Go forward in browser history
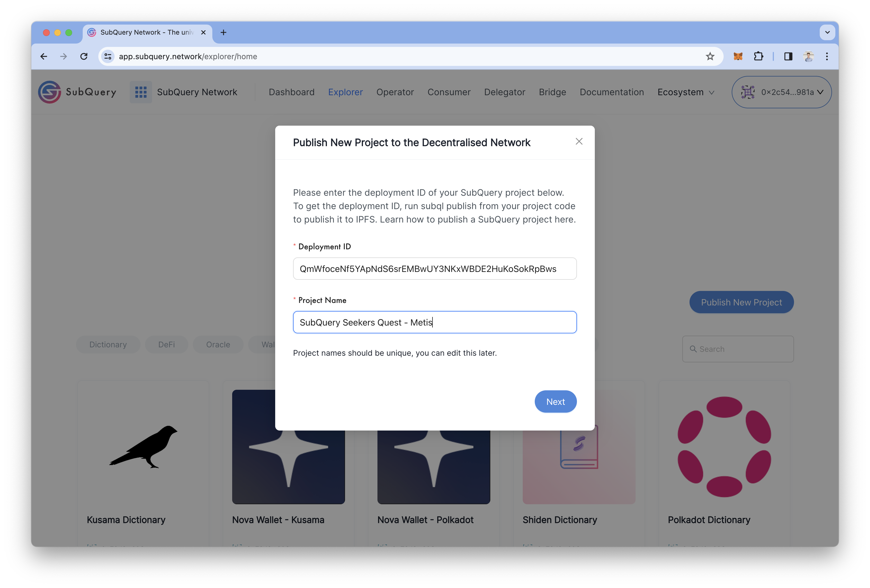870x588 pixels. coord(64,56)
